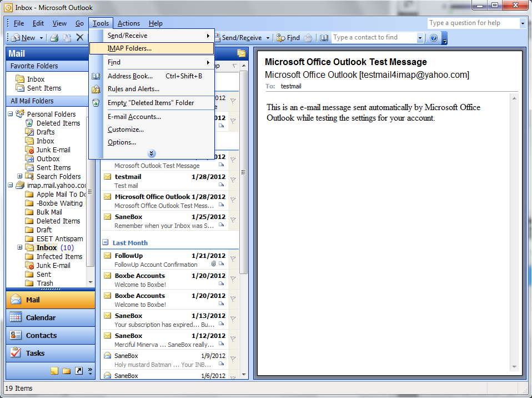Choose E-mail Accounts... menu item
The height and width of the screenshot is (398, 532).
point(152,117)
